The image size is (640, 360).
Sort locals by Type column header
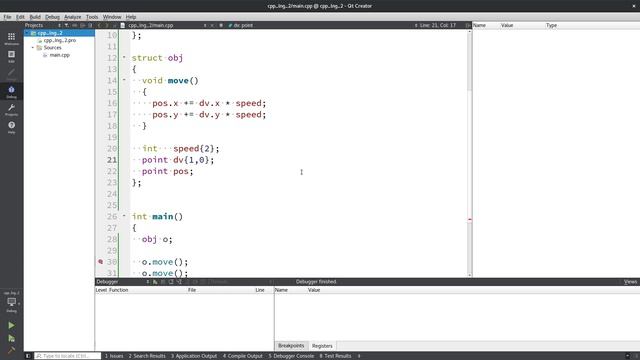click(x=551, y=25)
